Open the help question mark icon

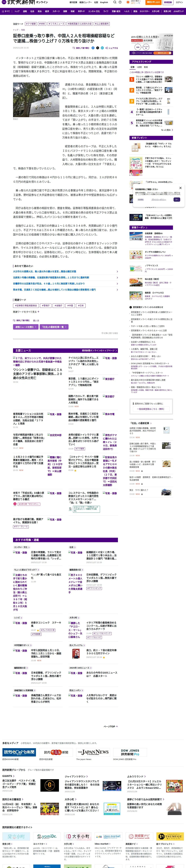[x=120, y=2]
